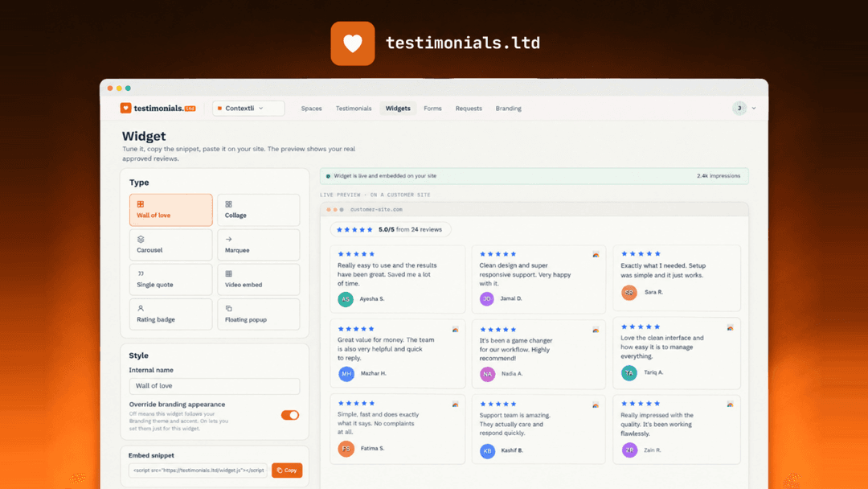
Task: Expand the account menu chevron
Action: coord(753,109)
